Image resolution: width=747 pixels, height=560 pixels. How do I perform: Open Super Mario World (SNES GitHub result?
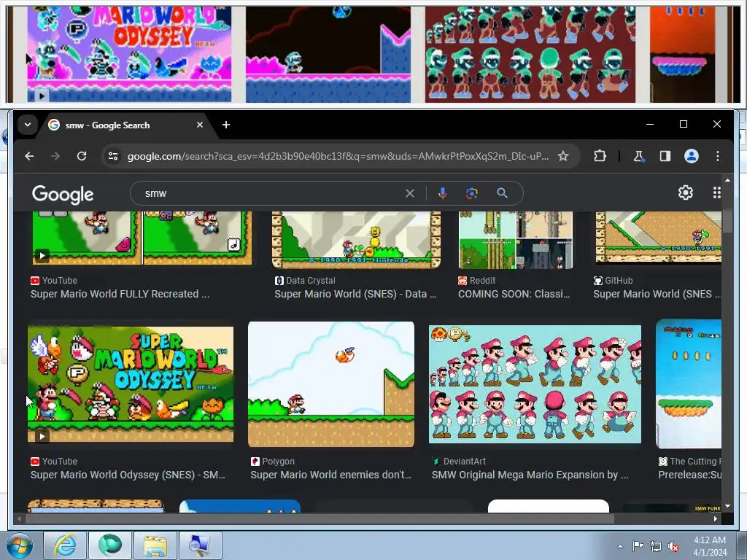coord(657,295)
